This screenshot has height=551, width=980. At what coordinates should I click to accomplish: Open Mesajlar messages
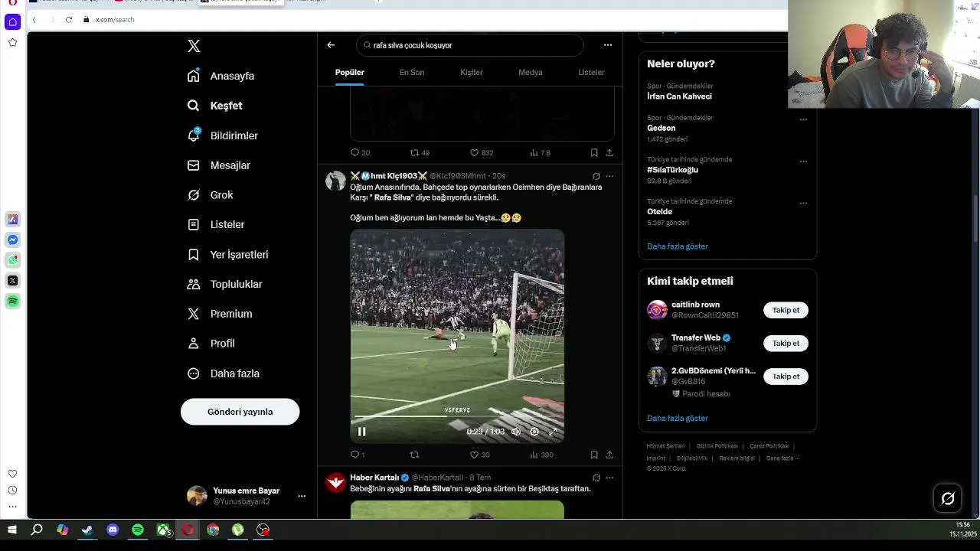coord(219,165)
